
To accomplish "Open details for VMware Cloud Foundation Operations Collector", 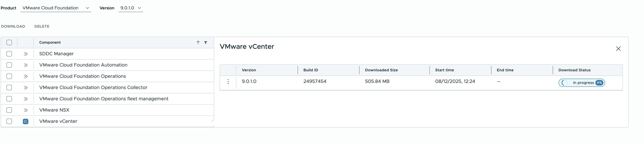I will tap(25, 88).
